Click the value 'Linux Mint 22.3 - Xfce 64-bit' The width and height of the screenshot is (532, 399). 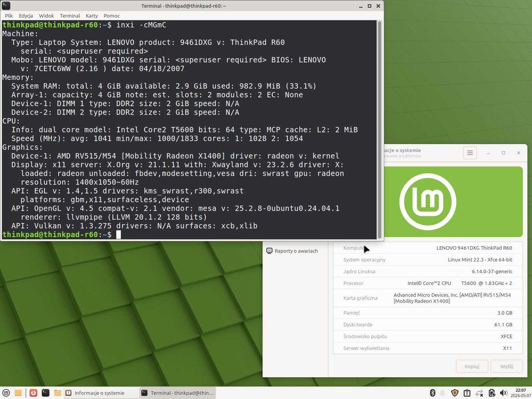click(480, 259)
